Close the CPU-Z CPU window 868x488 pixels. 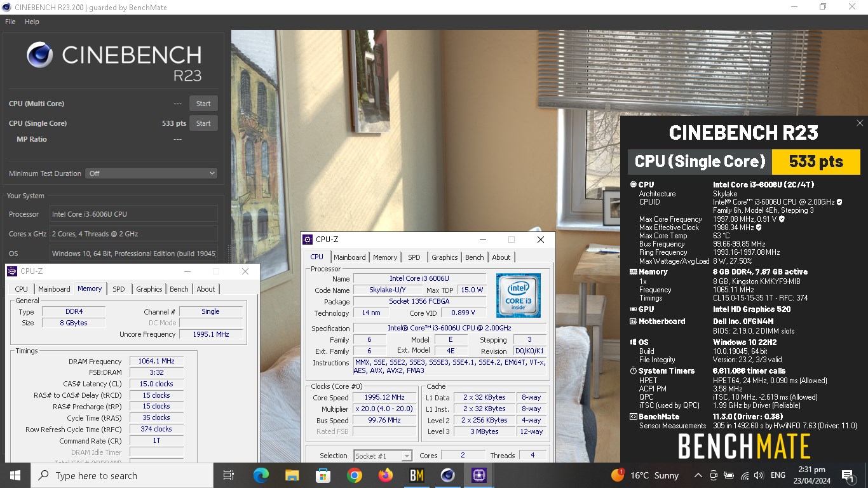pyautogui.click(x=540, y=240)
